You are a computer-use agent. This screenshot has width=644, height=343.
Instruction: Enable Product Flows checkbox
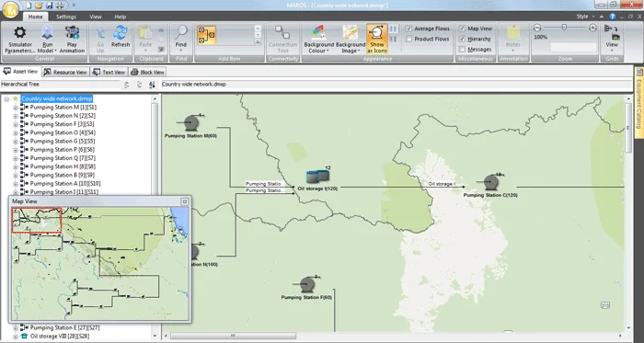tap(408, 39)
